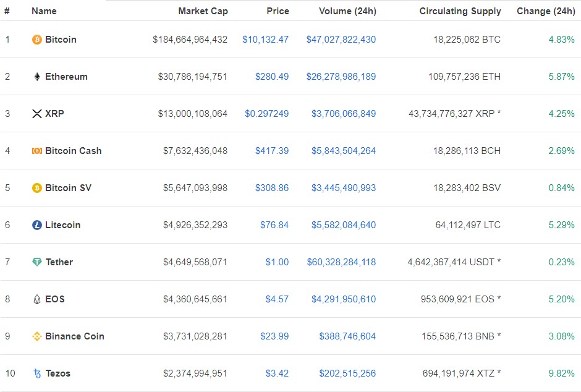Select XRP market cap $13,000,108,064
The width and height of the screenshot is (581, 392).
pos(193,113)
